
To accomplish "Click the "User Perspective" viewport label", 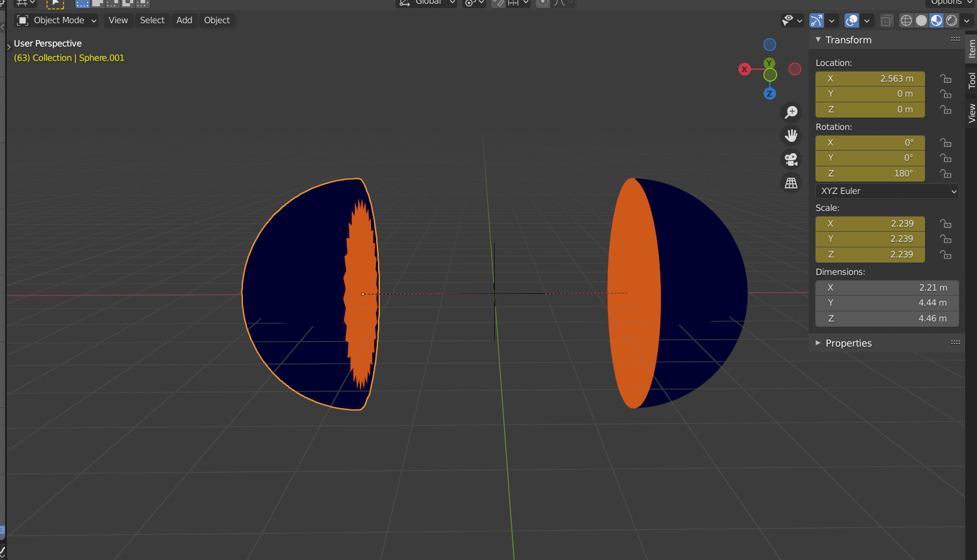I will [x=48, y=43].
